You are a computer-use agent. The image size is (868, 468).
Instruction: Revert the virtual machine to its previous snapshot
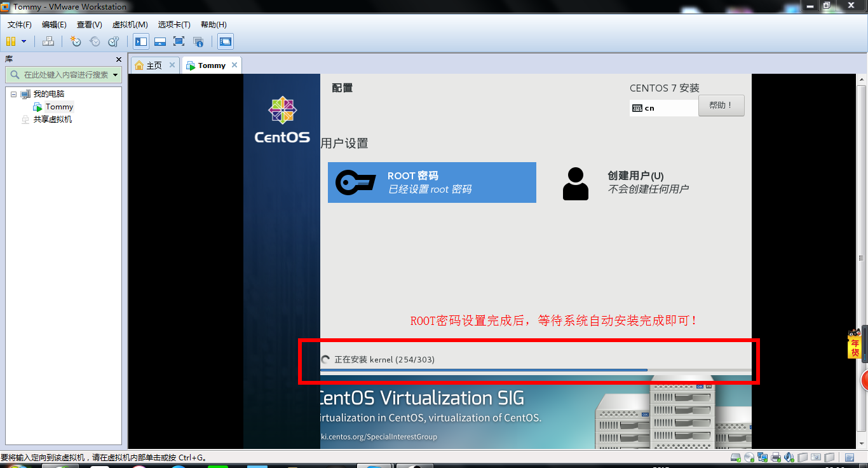[x=95, y=41]
